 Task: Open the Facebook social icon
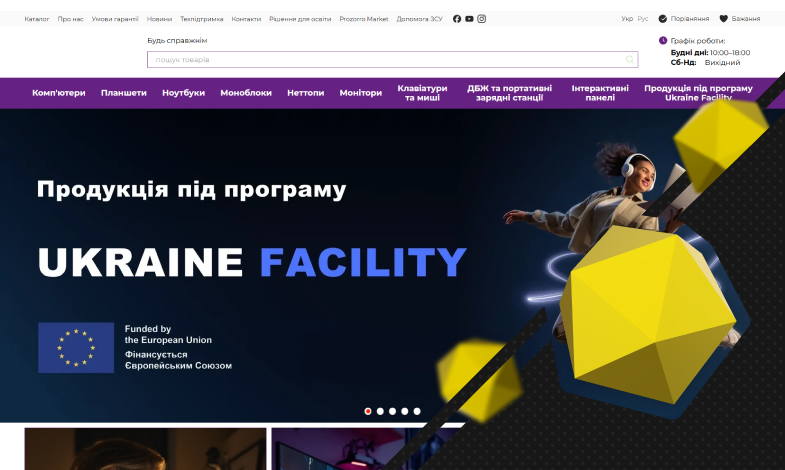457,19
